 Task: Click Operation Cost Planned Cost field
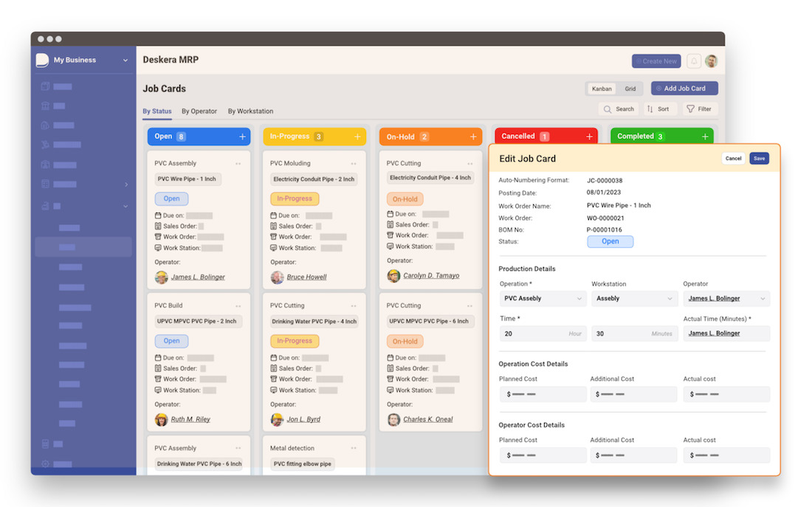click(543, 395)
